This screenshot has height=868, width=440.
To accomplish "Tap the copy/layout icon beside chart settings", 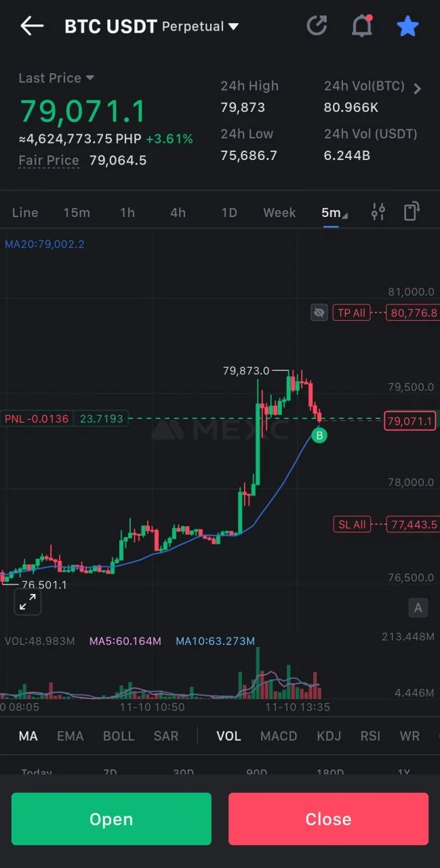I will pyautogui.click(x=412, y=212).
